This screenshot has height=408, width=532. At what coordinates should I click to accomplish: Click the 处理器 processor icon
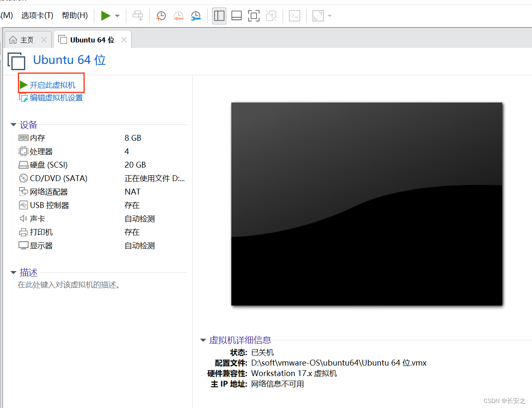pos(24,151)
